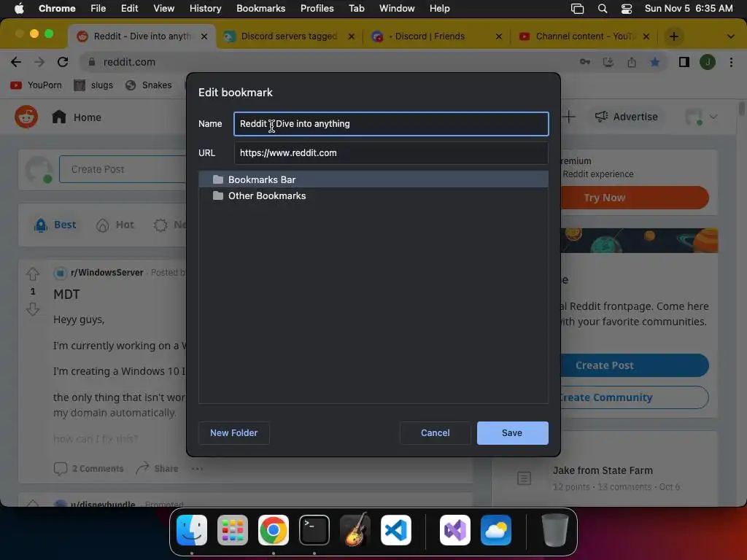Close the Reddit tab
The image size is (747, 560).
coord(204,36)
